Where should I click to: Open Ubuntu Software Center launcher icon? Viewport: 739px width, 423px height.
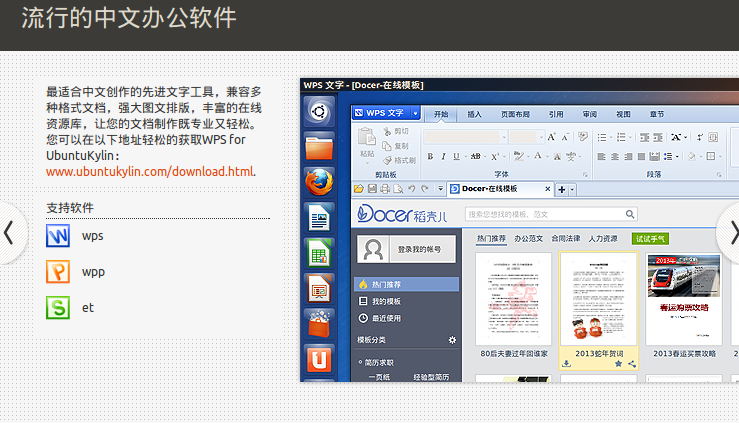(319, 324)
